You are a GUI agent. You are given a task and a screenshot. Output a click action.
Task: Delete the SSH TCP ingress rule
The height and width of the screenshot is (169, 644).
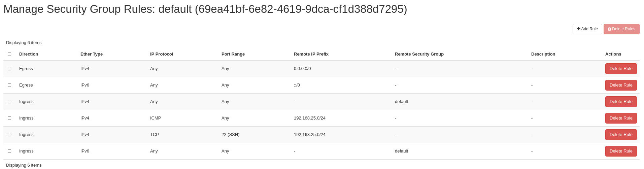(621, 135)
